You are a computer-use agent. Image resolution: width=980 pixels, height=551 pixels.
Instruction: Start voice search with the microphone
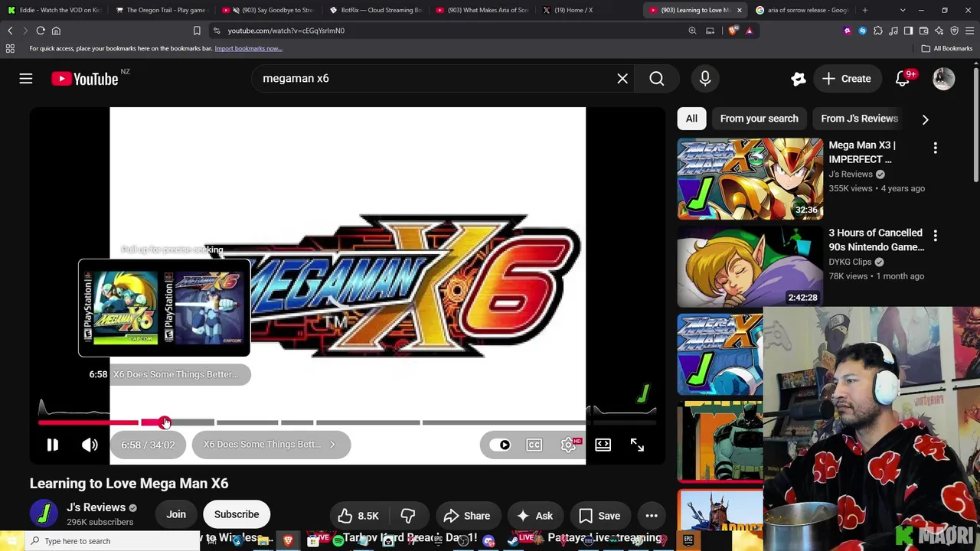705,79
